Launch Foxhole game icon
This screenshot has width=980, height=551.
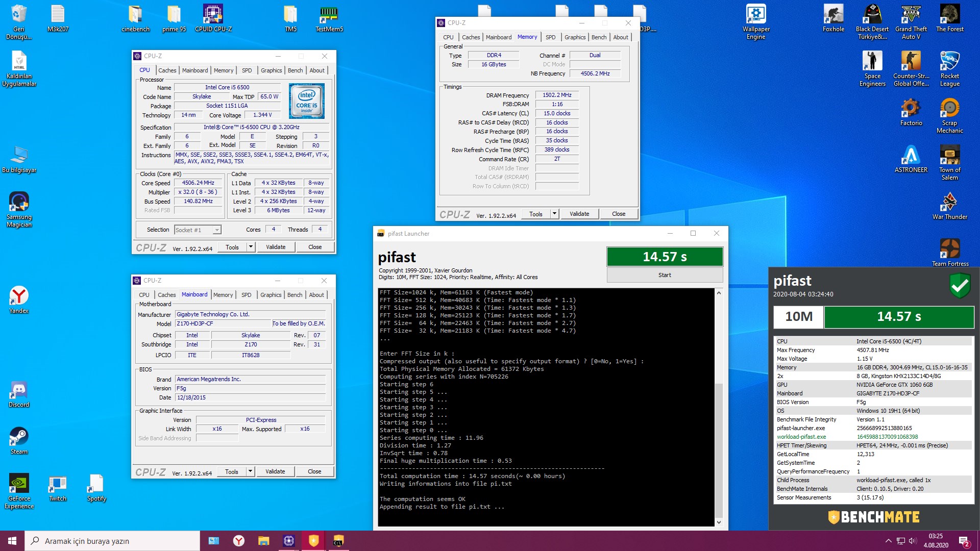point(834,18)
